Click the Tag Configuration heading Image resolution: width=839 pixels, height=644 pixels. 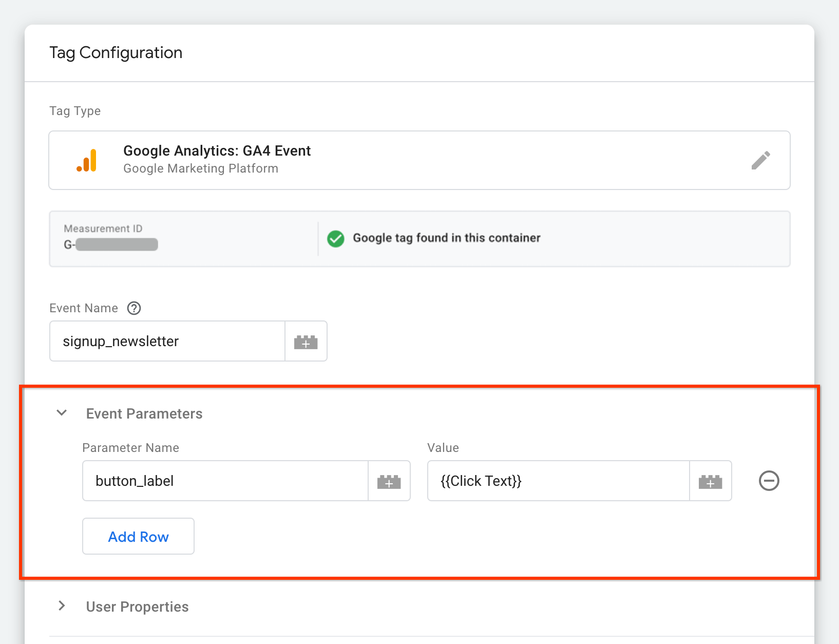pos(116,52)
